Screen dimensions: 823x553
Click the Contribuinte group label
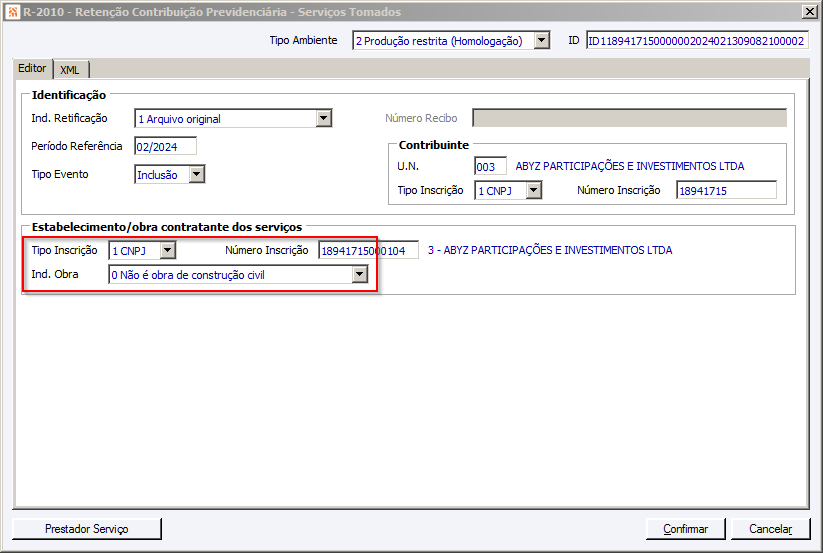point(434,145)
